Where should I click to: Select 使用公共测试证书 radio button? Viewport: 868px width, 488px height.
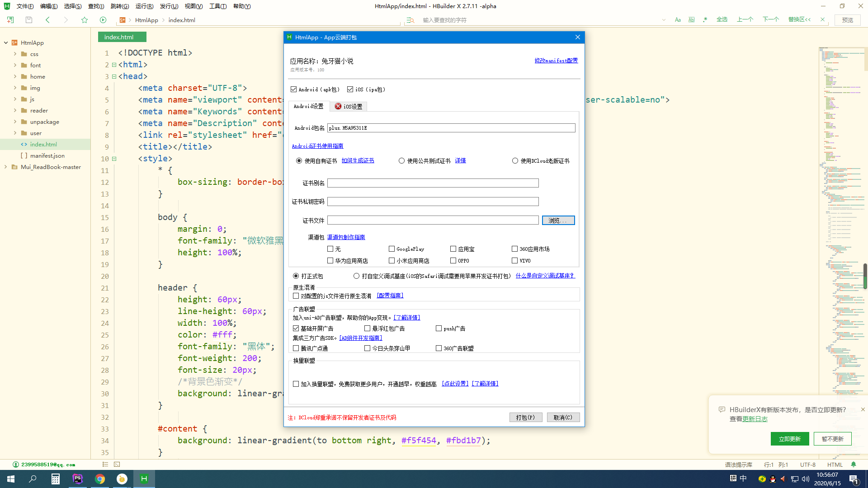coord(401,161)
